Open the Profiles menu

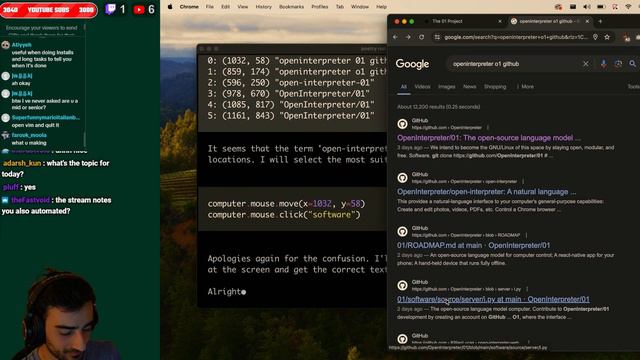[x=320, y=7]
